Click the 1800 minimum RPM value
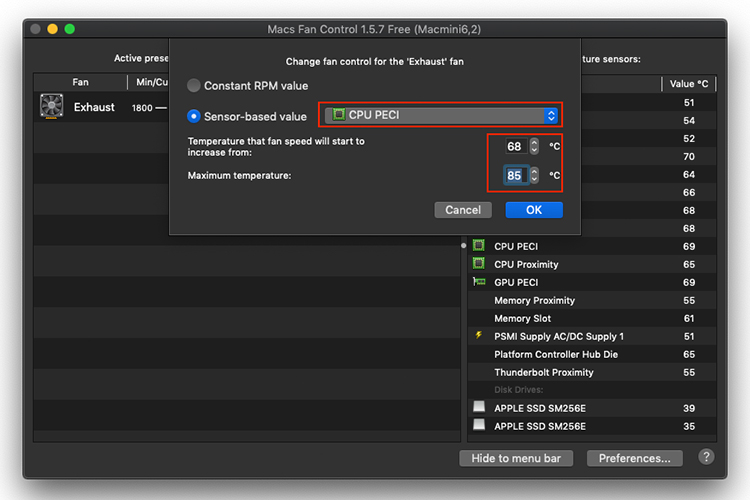The width and height of the screenshot is (750, 500). 142,108
